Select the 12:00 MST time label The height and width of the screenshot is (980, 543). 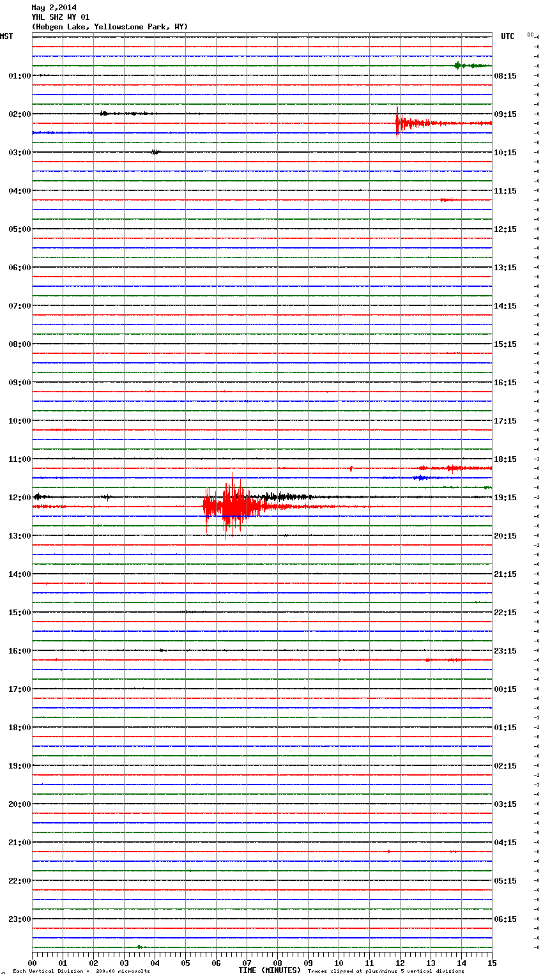pyautogui.click(x=20, y=498)
